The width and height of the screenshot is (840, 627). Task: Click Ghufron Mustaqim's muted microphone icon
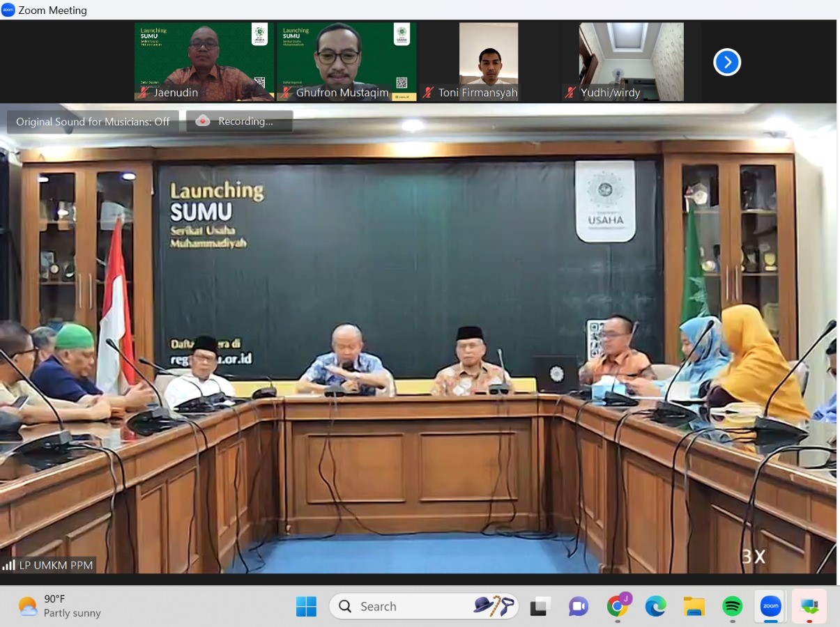286,93
